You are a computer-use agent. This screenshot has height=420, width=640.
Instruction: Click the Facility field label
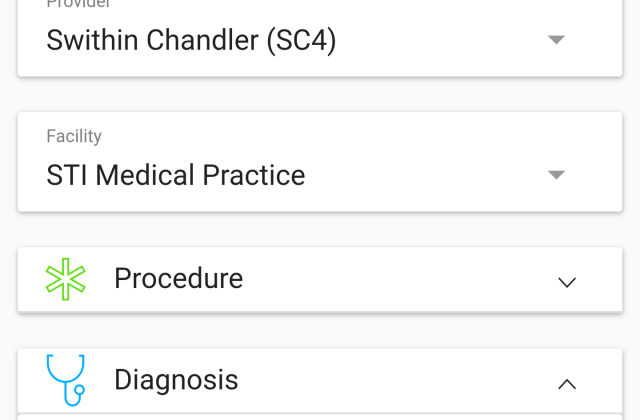click(74, 136)
